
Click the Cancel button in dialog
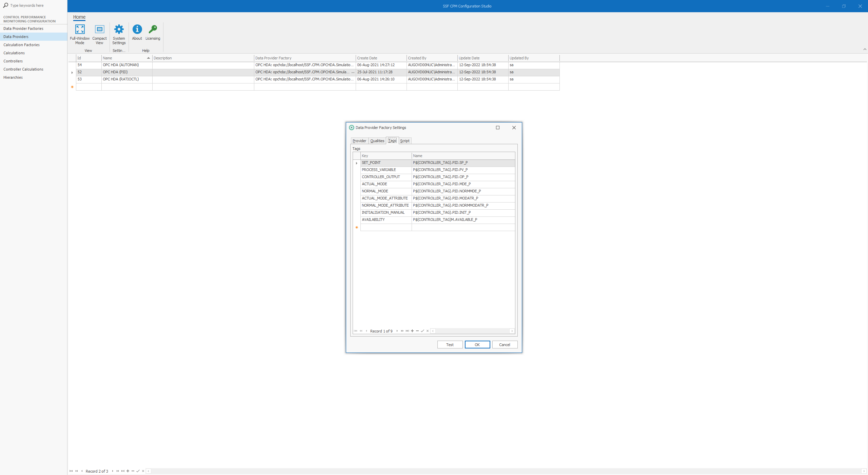[504, 345]
